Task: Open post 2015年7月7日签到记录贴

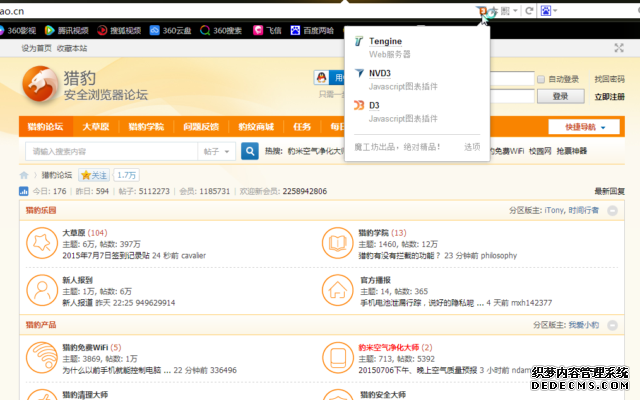Action: [106, 256]
